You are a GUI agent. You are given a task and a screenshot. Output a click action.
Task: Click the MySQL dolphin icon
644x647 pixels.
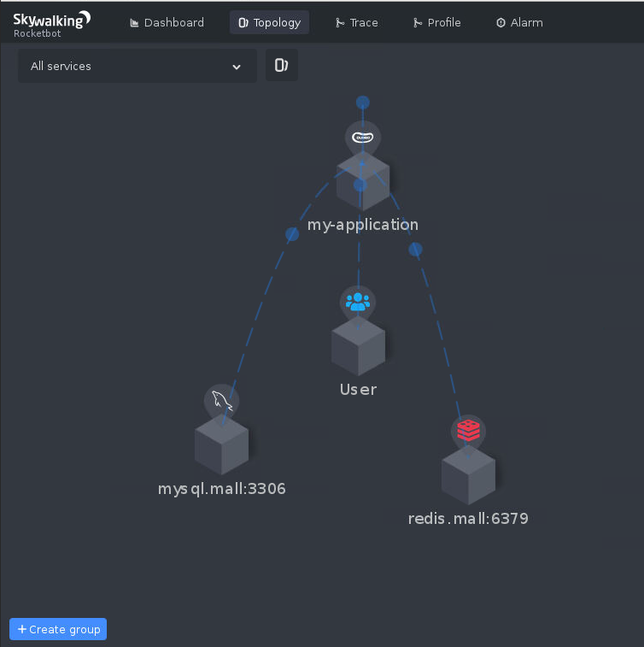tap(222, 401)
